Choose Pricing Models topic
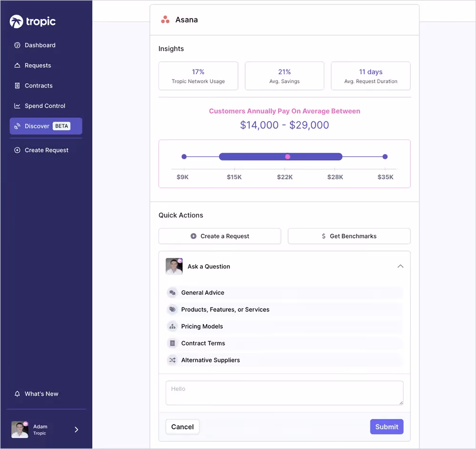This screenshot has height=449, width=476. pos(285,326)
